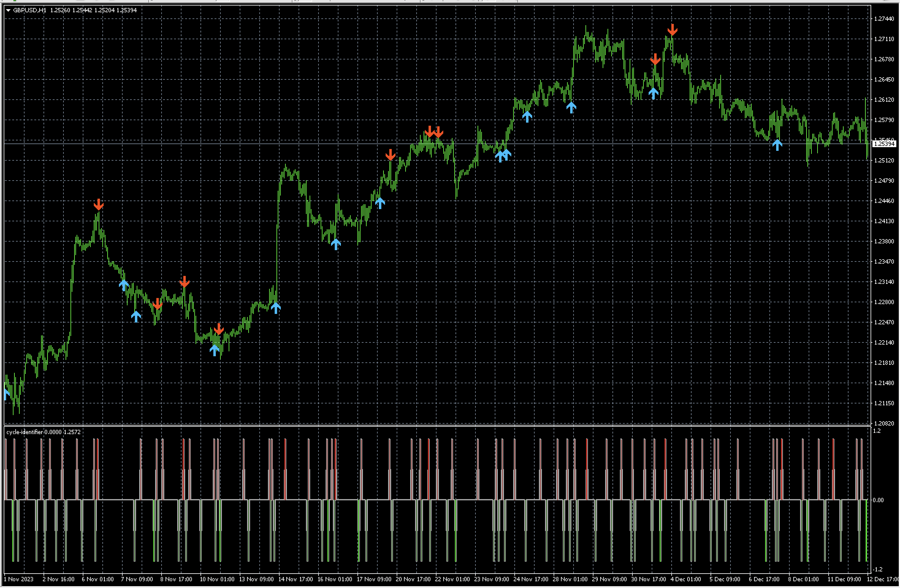Image resolution: width=900 pixels, height=588 pixels.
Task: Click the 1.27110 price axis label
Action: pyautogui.click(x=884, y=39)
